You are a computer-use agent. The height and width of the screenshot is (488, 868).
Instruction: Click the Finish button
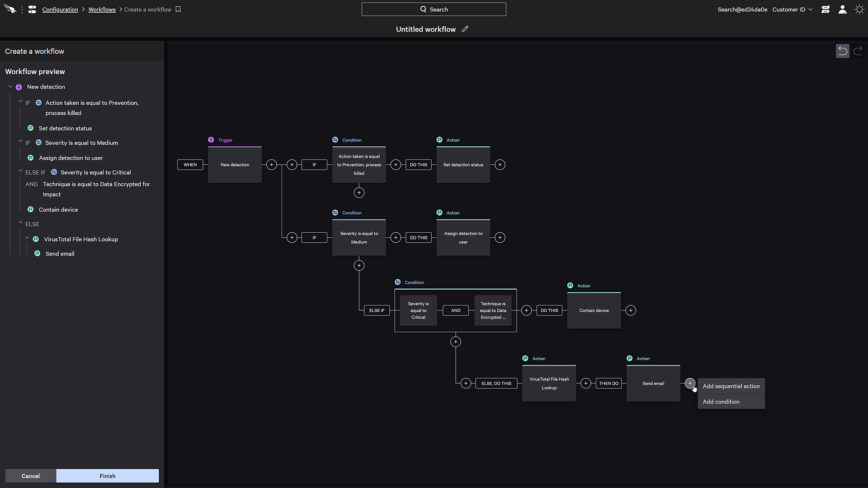108,476
